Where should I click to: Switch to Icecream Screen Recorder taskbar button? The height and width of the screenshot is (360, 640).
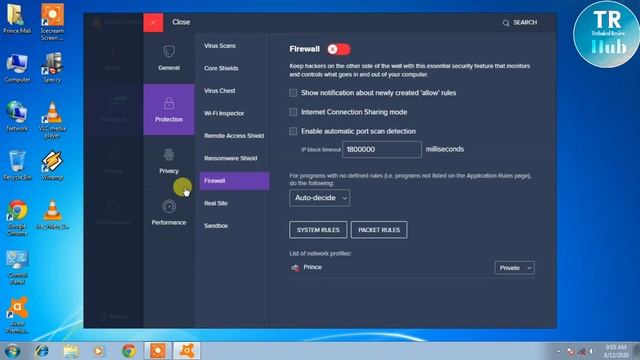click(x=158, y=351)
